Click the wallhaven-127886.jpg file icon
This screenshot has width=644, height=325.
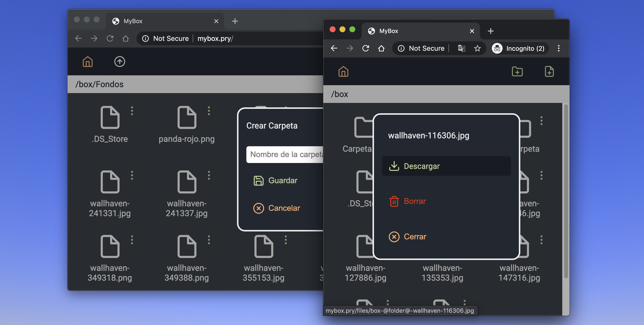click(365, 246)
